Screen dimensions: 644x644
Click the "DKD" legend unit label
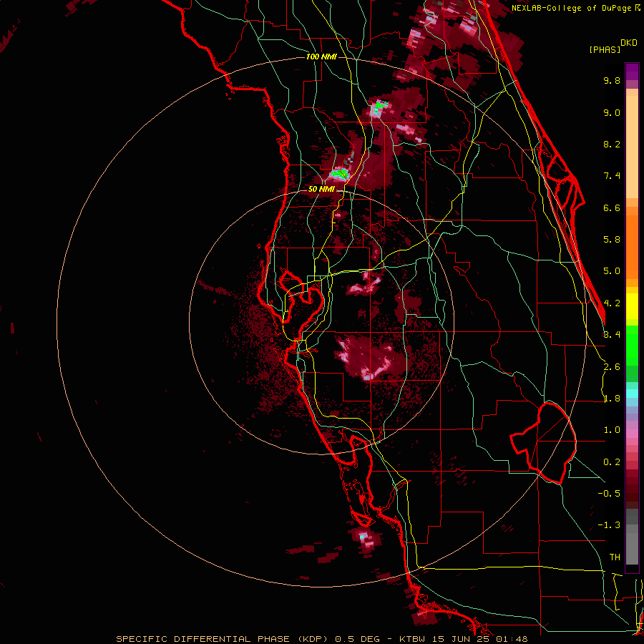629,43
